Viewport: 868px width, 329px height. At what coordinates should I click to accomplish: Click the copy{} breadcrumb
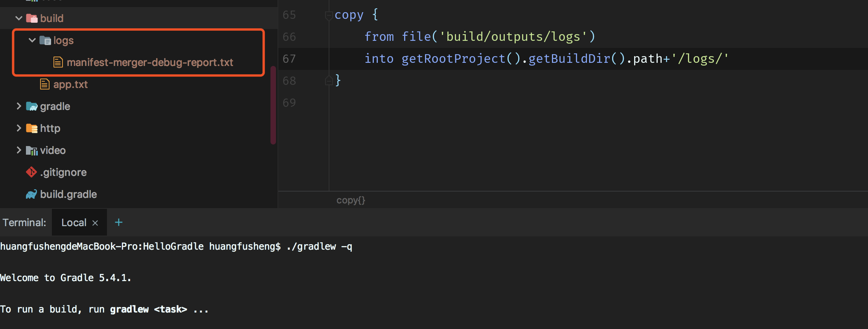point(351,200)
